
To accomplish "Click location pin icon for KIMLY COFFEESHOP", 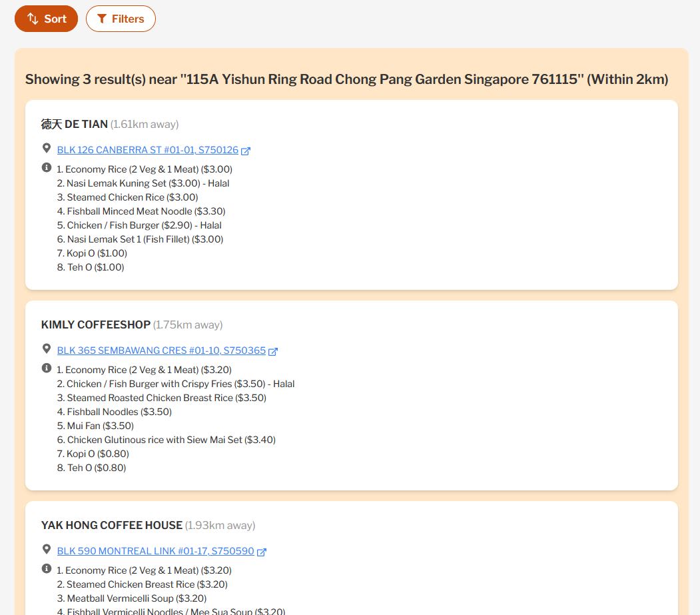I will (x=47, y=348).
